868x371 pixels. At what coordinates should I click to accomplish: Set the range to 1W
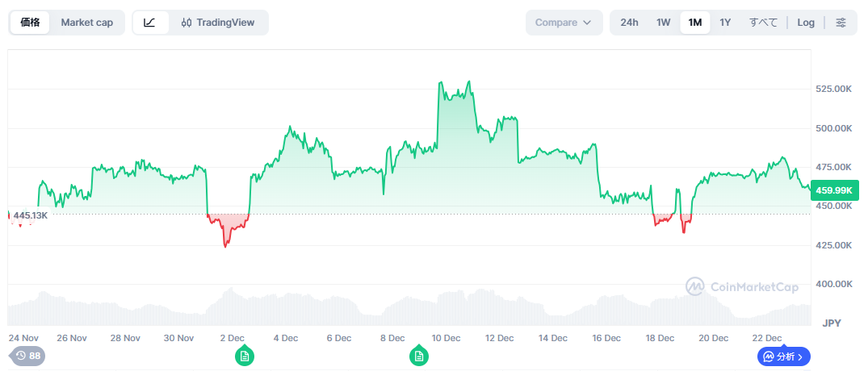coord(663,23)
